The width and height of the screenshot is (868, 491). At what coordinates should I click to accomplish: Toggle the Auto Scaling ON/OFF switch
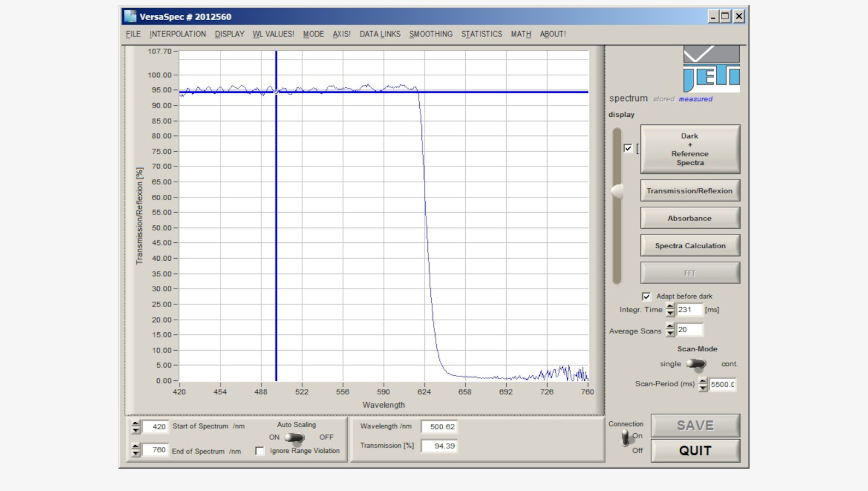pyautogui.click(x=295, y=438)
